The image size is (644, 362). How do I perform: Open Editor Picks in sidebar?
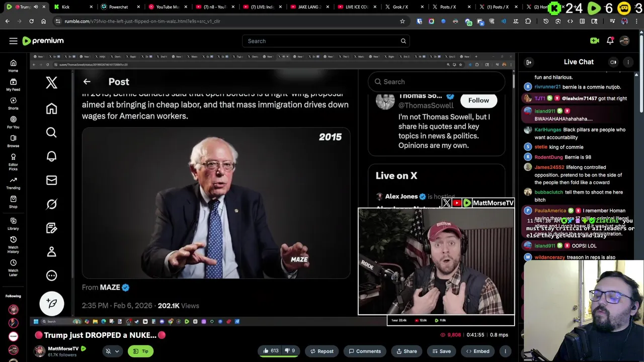(13, 162)
